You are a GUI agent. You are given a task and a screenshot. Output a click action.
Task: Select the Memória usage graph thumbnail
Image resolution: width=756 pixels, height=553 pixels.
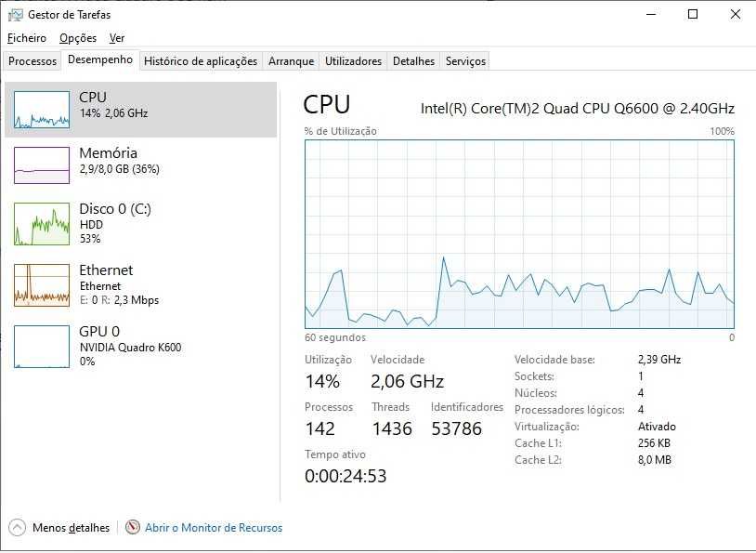42,165
